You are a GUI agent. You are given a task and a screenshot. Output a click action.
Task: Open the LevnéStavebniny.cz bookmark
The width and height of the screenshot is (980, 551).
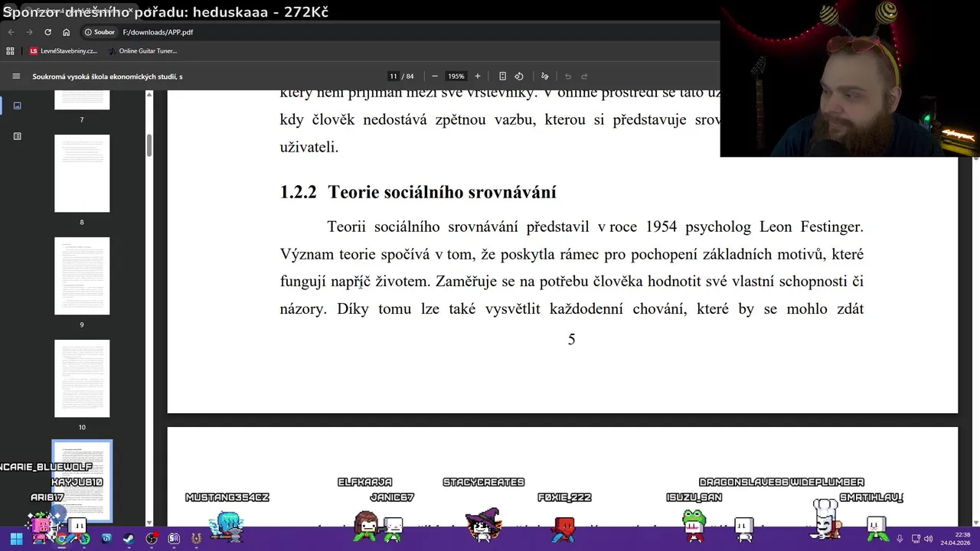point(63,51)
